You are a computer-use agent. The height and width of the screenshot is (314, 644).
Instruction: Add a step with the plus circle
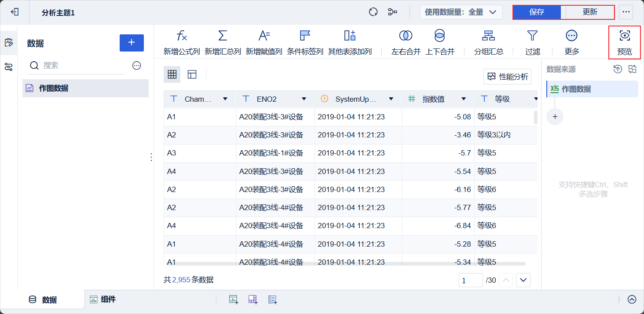click(555, 117)
